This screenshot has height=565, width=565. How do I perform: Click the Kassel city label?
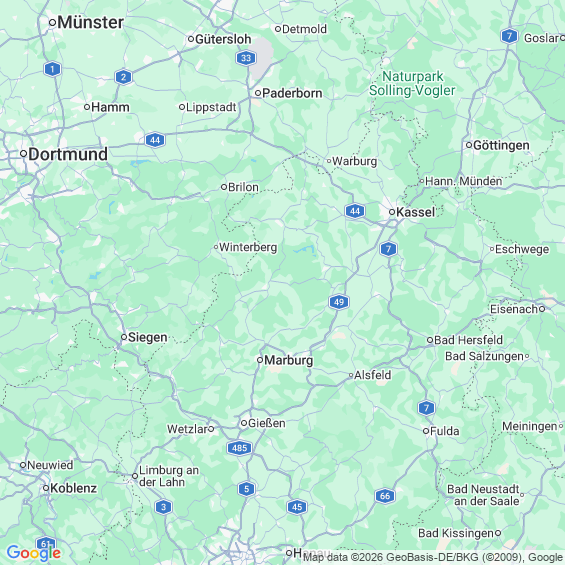[x=415, y=212]
